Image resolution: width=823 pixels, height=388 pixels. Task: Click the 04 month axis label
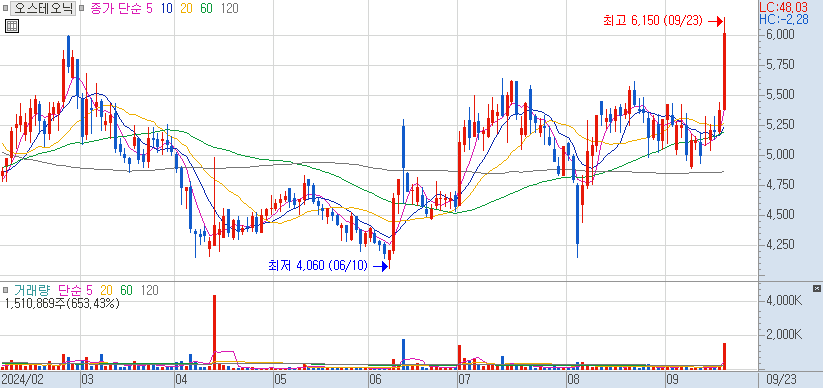pos(181,379)
